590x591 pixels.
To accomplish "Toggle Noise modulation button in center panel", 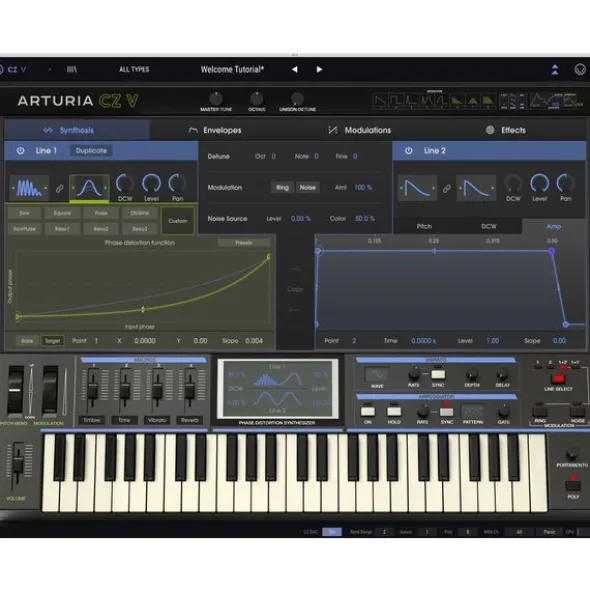I will click(x=308, y=188).
